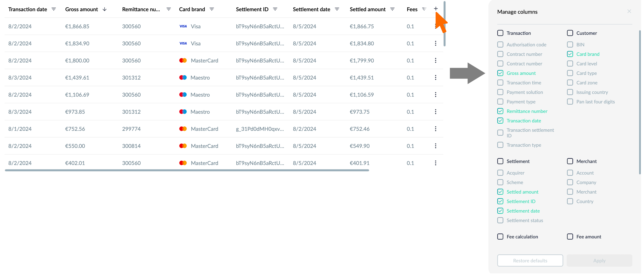
Task: Toggle sort arrow on Gross amount column
Action: (105, 9)
